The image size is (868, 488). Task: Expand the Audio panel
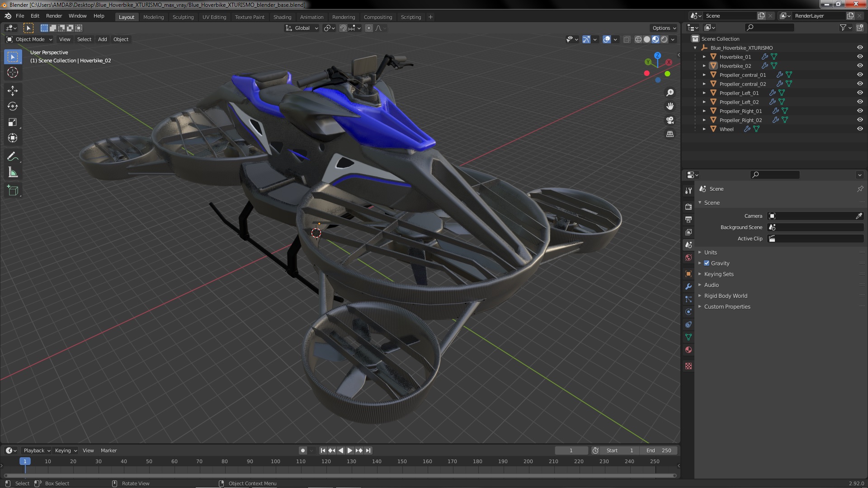pos(711,285)
